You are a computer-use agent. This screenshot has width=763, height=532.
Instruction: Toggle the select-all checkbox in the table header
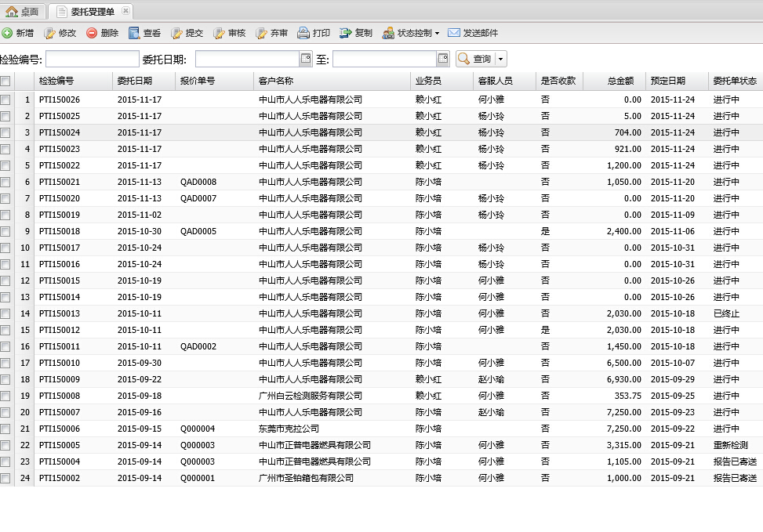(x=5, y=81)
